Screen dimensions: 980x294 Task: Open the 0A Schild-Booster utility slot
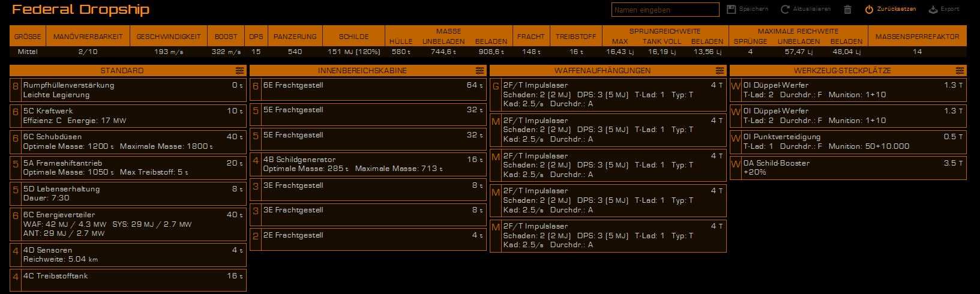click(848, 168)
